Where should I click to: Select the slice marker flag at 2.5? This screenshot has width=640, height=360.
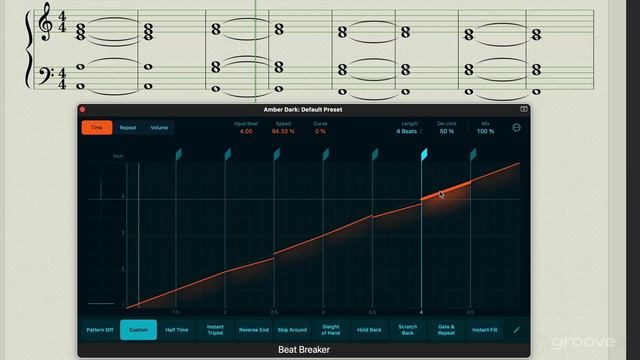(277, 154)
